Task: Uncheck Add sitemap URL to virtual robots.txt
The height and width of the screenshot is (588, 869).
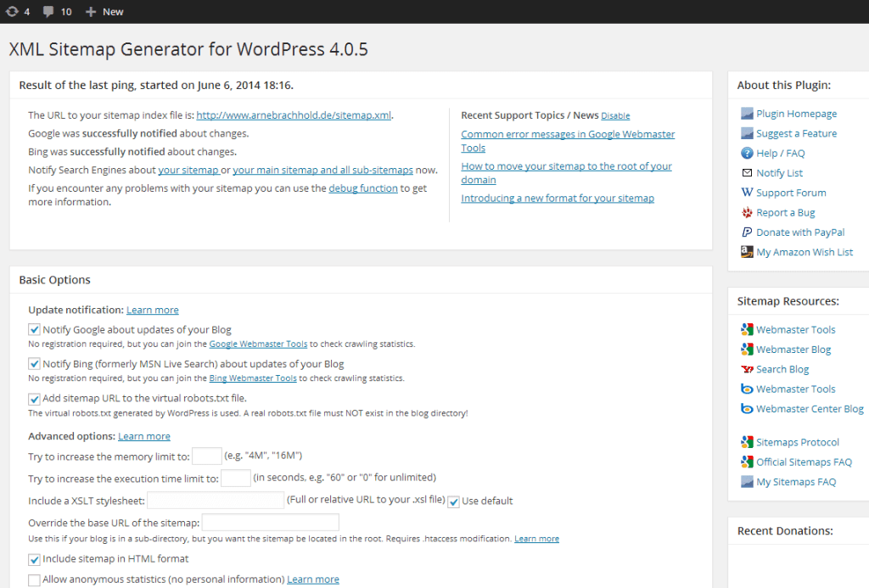Action: coord(34,398)
